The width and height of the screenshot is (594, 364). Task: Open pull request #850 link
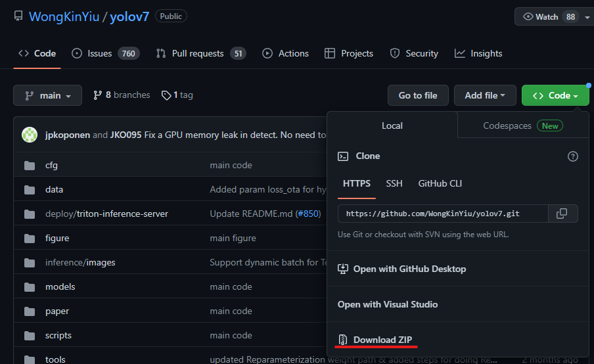[308, 214]
